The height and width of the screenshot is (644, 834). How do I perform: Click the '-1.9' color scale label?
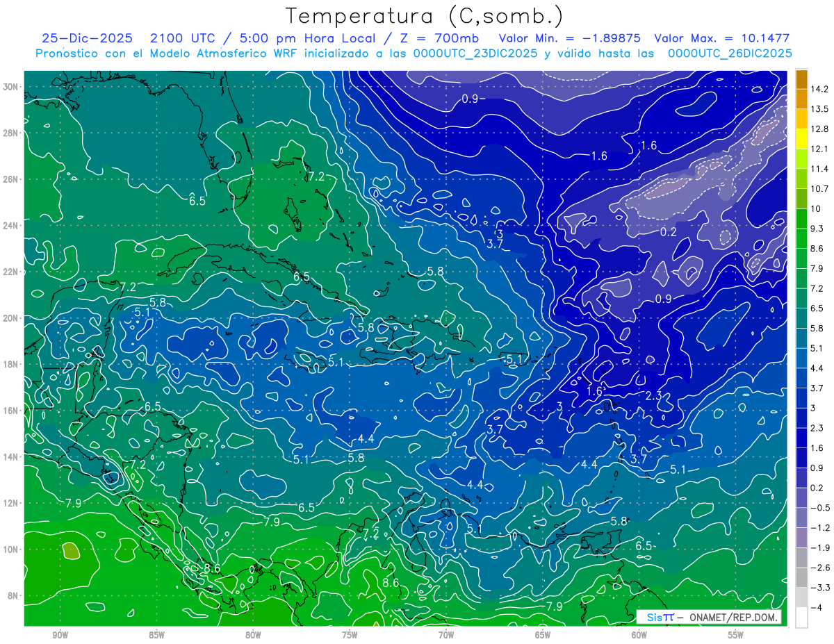(x=820, y=547)
